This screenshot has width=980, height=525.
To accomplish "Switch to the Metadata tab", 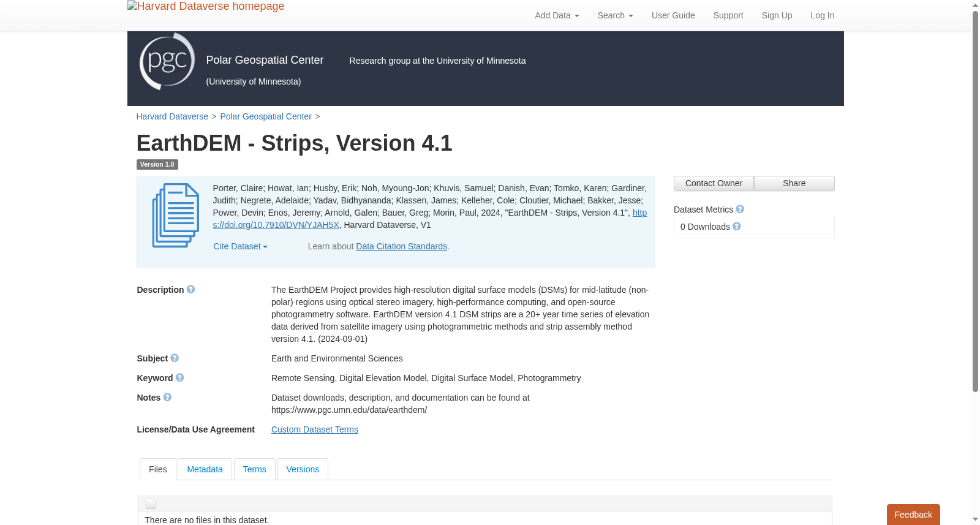I will click(x=205, y=469).
